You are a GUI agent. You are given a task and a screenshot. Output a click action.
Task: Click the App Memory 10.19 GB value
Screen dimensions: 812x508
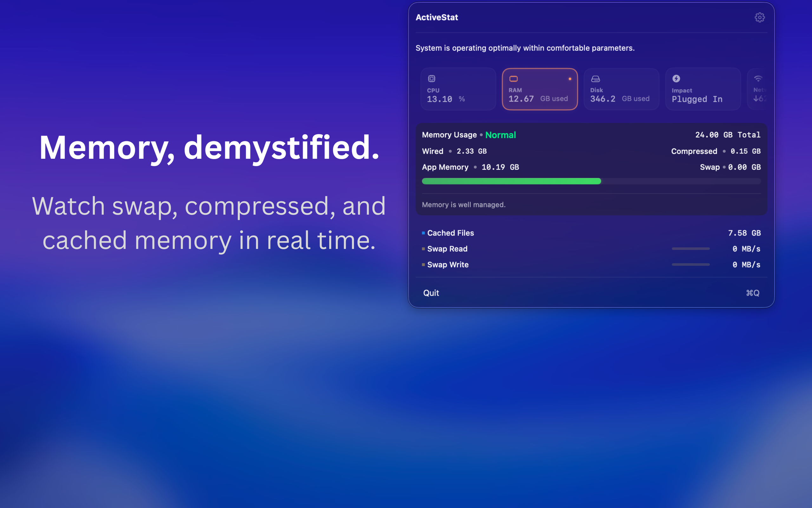pyautogui.click(x=500, y=167)
